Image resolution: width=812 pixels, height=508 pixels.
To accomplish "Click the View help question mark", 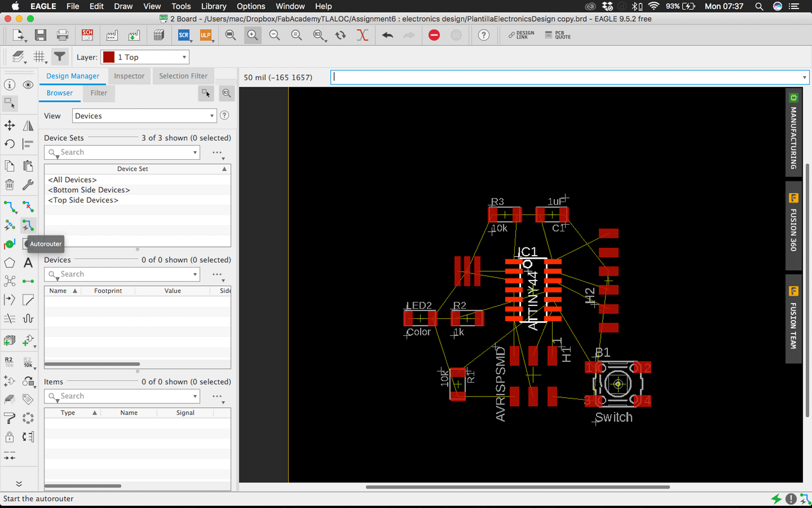I will pos(225,115).
